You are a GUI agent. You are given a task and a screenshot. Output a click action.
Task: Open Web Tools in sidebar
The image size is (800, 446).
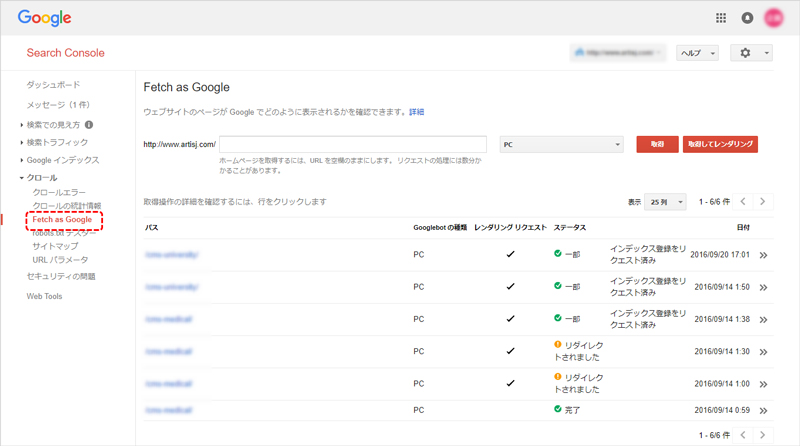click(44, 296)
